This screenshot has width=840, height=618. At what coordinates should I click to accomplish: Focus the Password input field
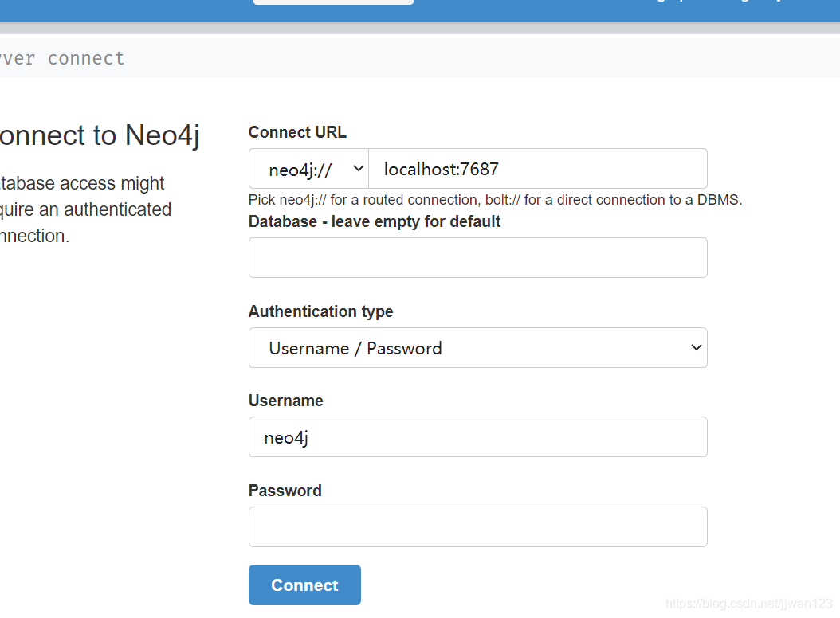[478, 527]
